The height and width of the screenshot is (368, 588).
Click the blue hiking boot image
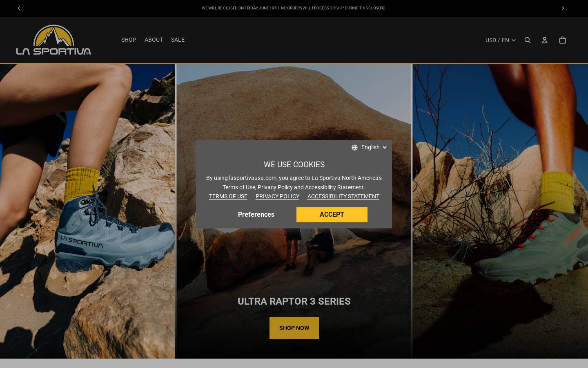pyautogui.click(x=87, y=211)
